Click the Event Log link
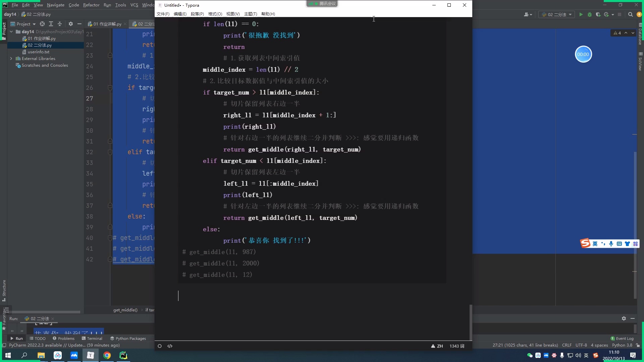 click(x=625, y=339)
